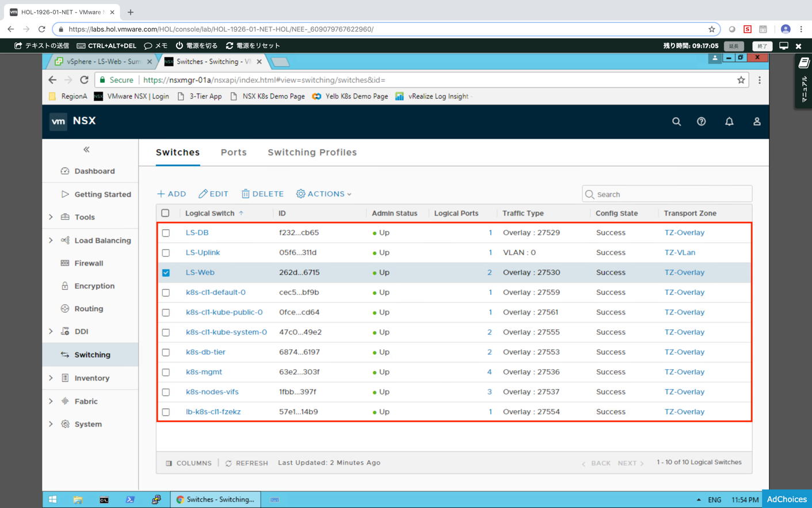This screenshot has height=508, width=812.
Task: Expand the System sidebar section
Action: (x=51, y=424)
